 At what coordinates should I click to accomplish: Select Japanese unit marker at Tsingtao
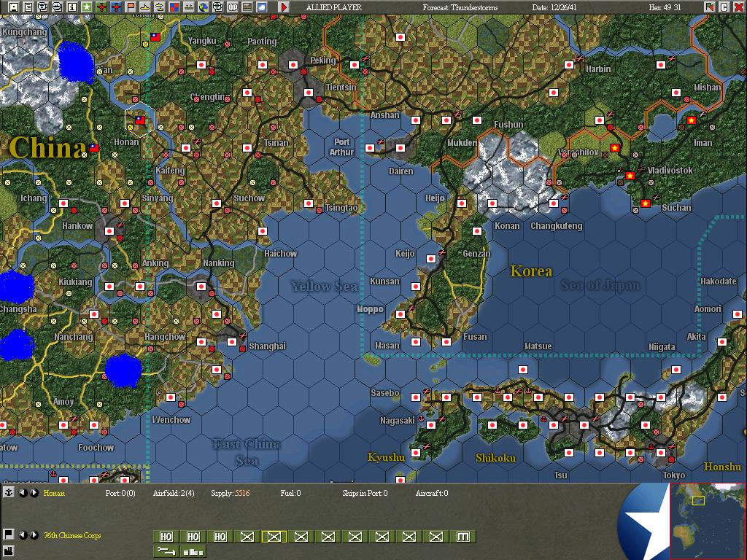(x=309, y=203)
